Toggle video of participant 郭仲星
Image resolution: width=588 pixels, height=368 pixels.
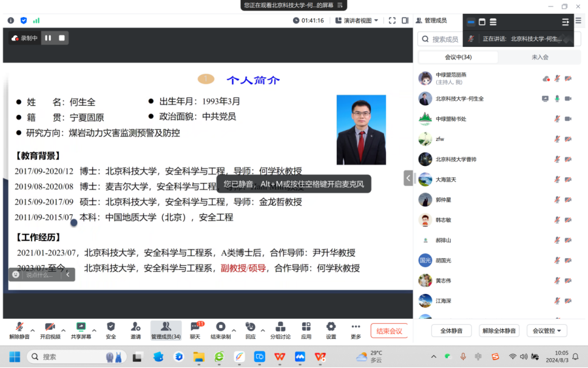[x=568, y=200]
